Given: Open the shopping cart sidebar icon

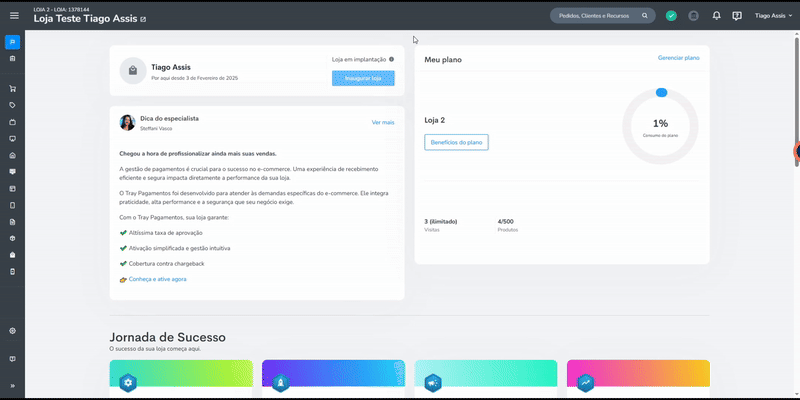Looking at the screenshot, I should 13,89.
